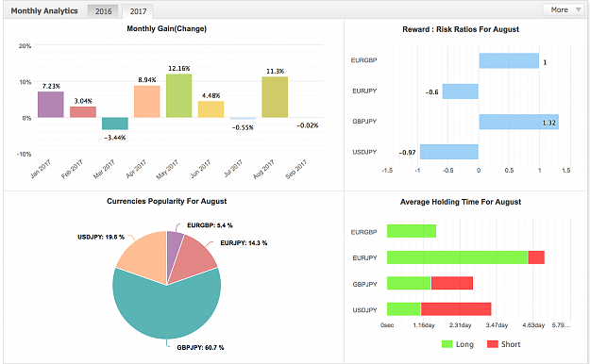Screen dimensions: 590x364
Task: Switch to the 2016 tab
Action: pyautogui.click(x=103, y=11)
